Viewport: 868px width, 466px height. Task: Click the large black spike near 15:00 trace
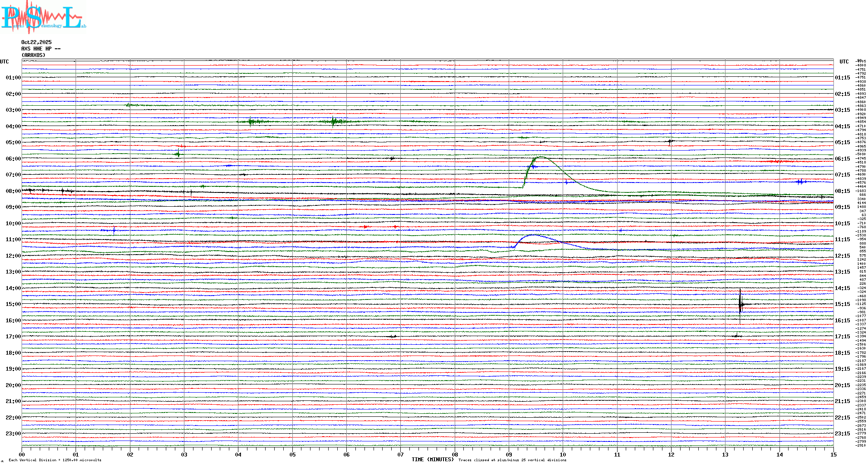[x=740, y=304]
